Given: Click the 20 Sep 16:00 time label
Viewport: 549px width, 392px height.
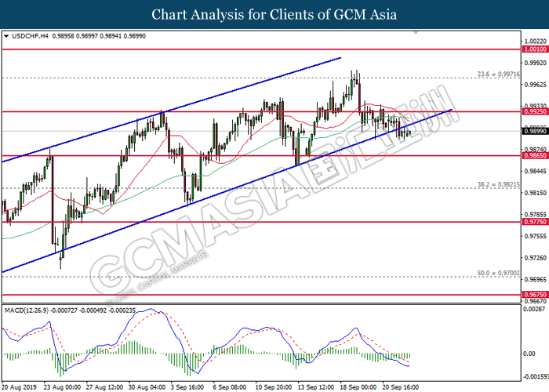Looking at the screenshot, I should tap(401, 387).
